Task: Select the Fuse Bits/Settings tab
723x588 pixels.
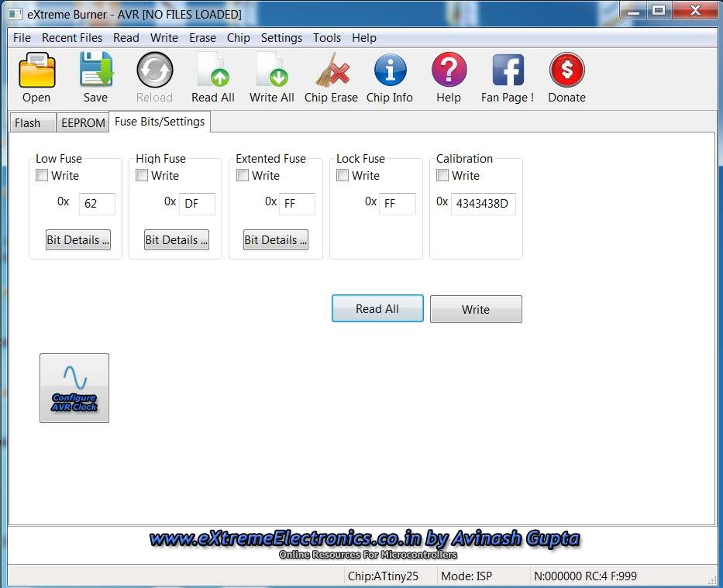Action: 160,122
